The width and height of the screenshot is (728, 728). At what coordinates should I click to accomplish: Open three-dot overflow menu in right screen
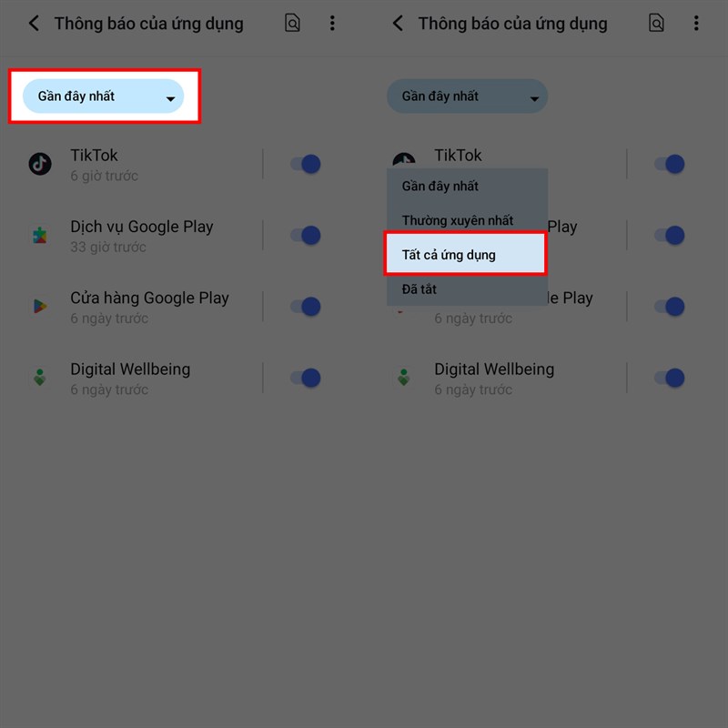(696, 24)
